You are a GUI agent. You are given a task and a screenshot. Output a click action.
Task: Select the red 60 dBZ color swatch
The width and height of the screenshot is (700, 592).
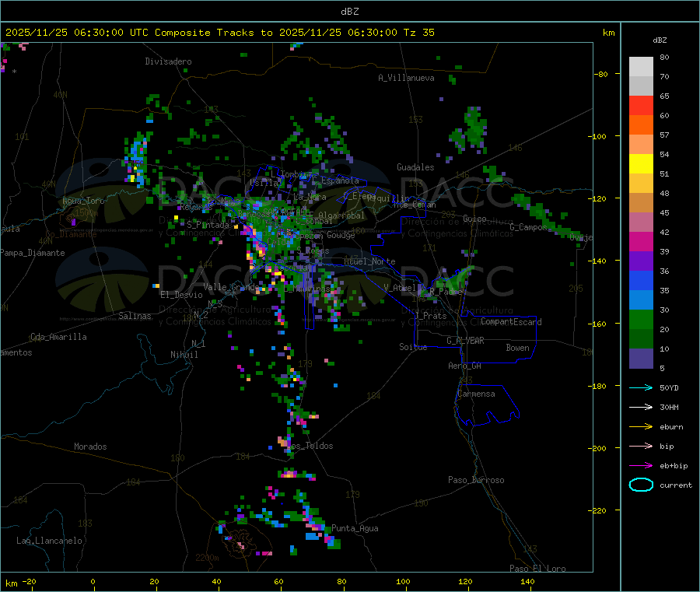[641, 105]
